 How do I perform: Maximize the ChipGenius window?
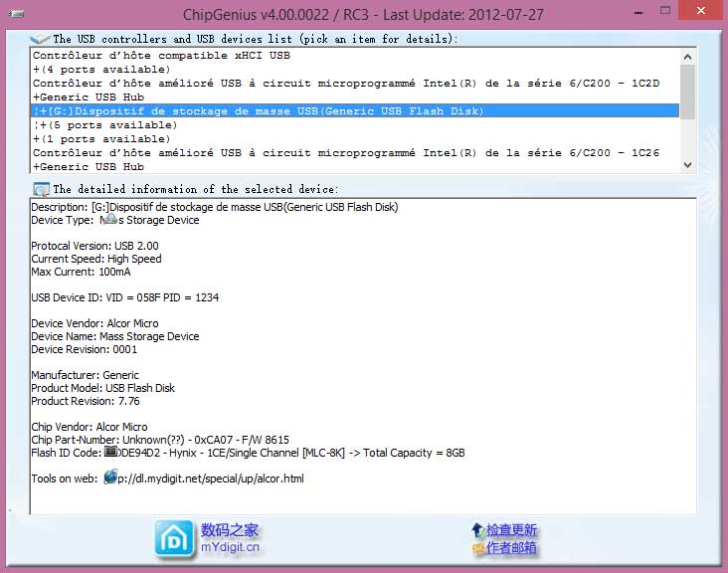pos(665,11)
